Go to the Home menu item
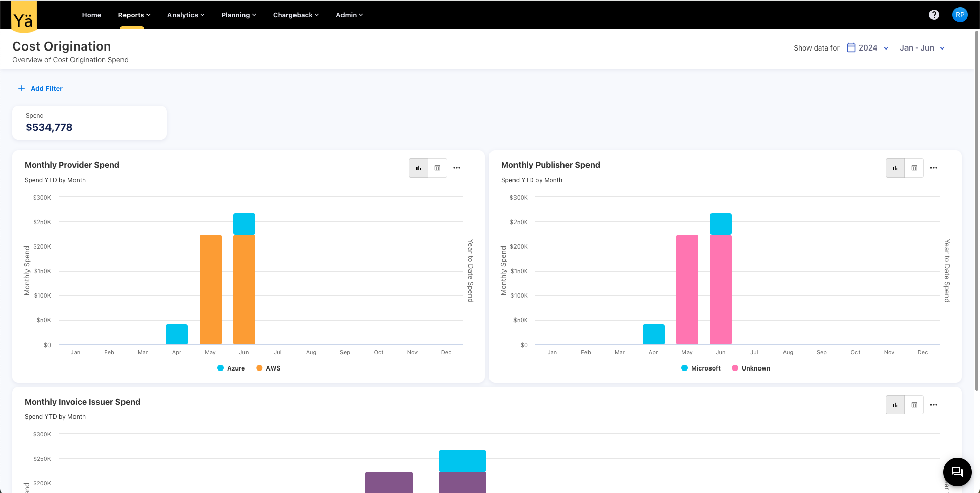The image size is (980, 493). [91, 15]
